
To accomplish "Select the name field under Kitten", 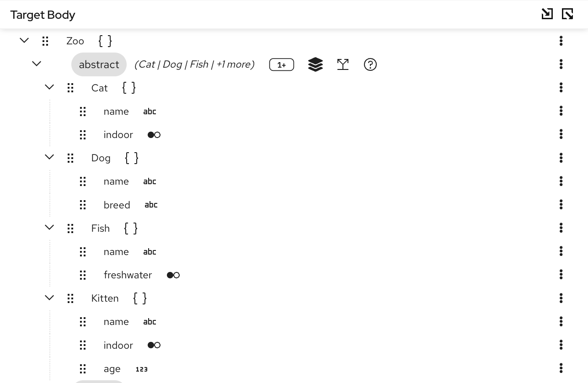I will click(x=116, y=322).
